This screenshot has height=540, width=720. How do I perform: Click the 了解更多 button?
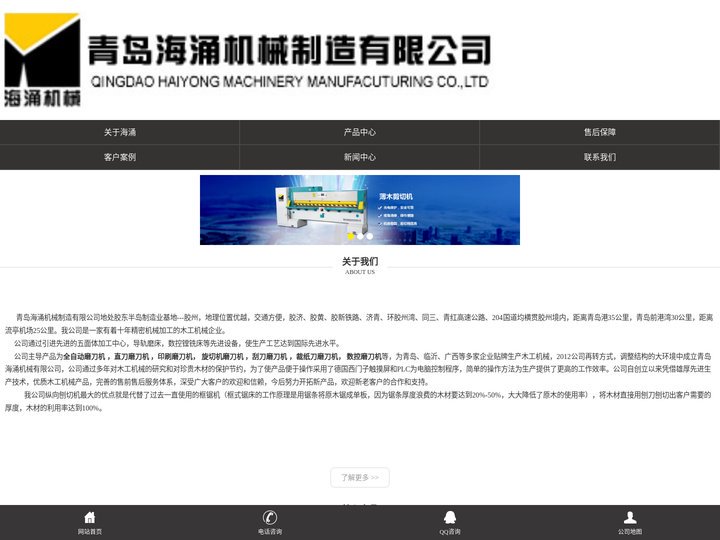click(360, 478)
